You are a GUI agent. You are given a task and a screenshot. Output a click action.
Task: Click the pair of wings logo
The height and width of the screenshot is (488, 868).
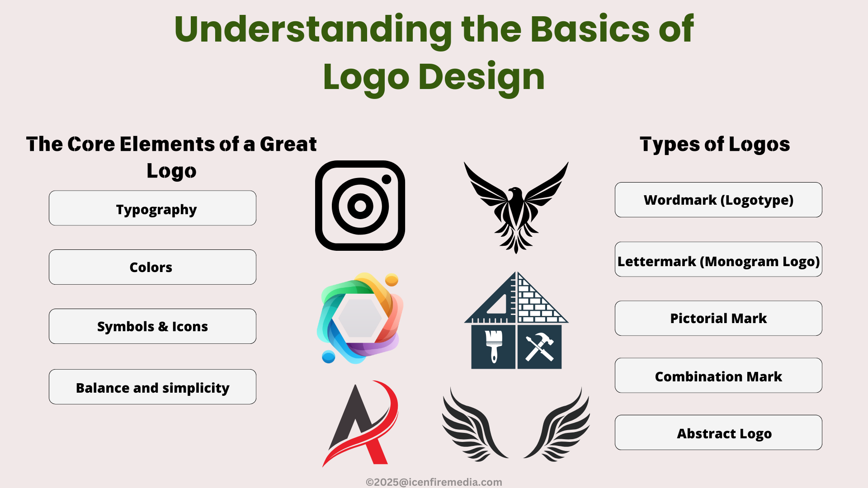coord(516,424)
